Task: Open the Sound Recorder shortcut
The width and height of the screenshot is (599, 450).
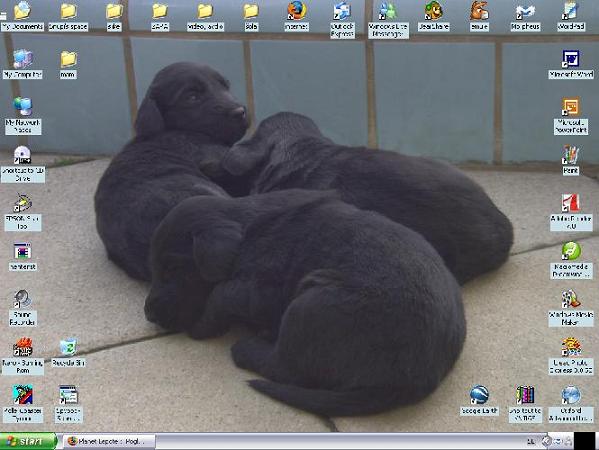Action: pyautogui.click(x=23, y=308)
